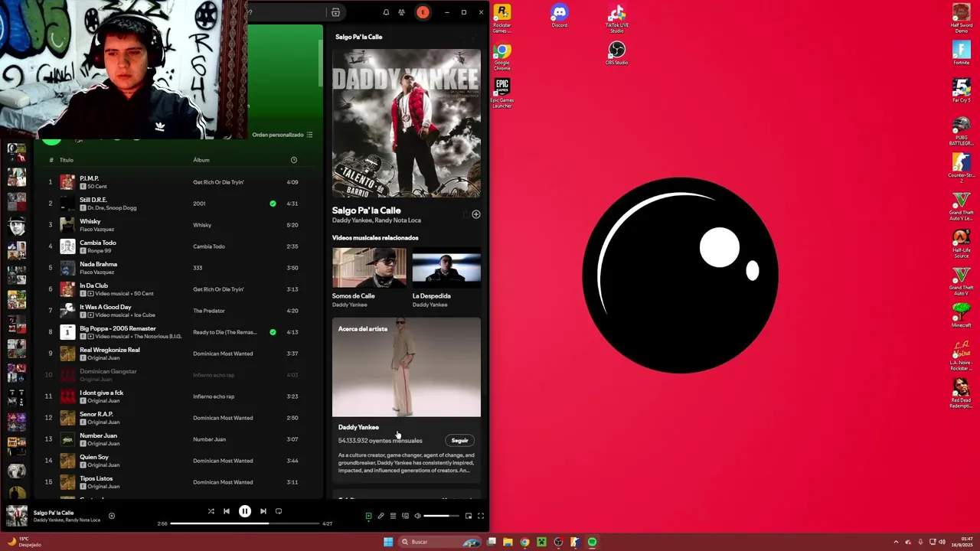Mute with the speaker volume icon

point(417,516)
